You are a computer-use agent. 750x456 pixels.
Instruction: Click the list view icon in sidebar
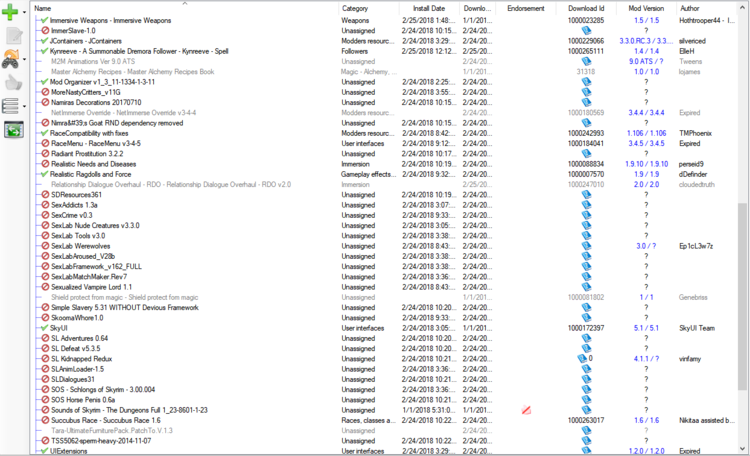point(10,106)
